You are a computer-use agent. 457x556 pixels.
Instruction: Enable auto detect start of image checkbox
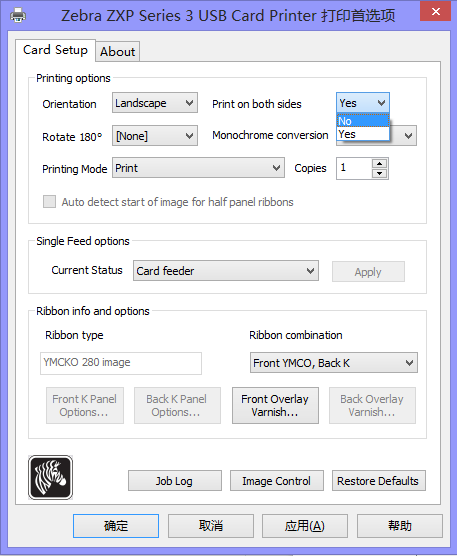(49, 201)
